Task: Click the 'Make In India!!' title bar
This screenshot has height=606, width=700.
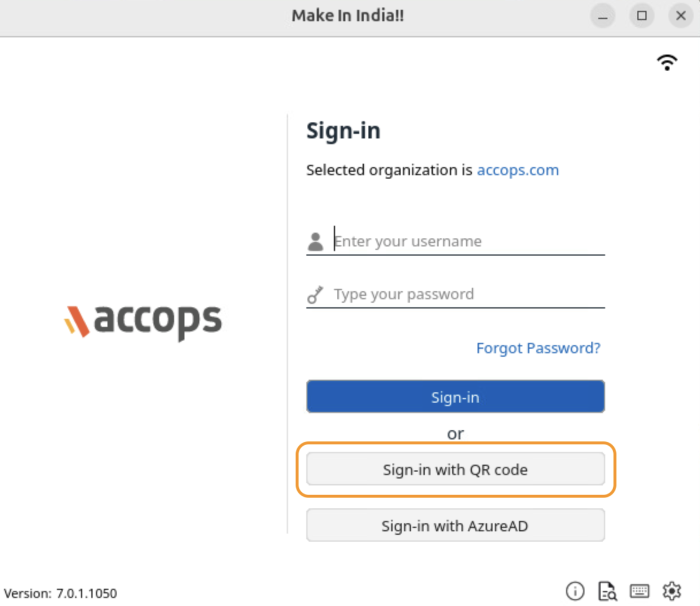Action: (x=347, y=16)
